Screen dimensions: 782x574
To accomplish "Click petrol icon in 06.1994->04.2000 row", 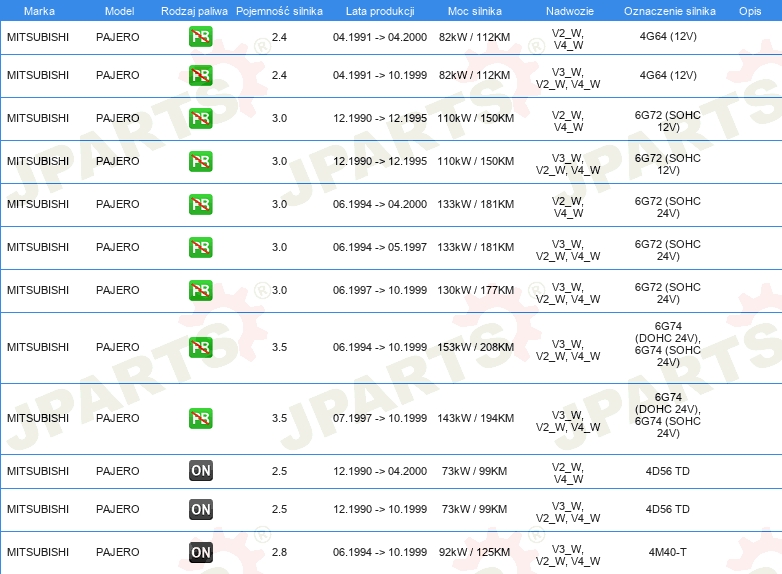I will 200,204.
